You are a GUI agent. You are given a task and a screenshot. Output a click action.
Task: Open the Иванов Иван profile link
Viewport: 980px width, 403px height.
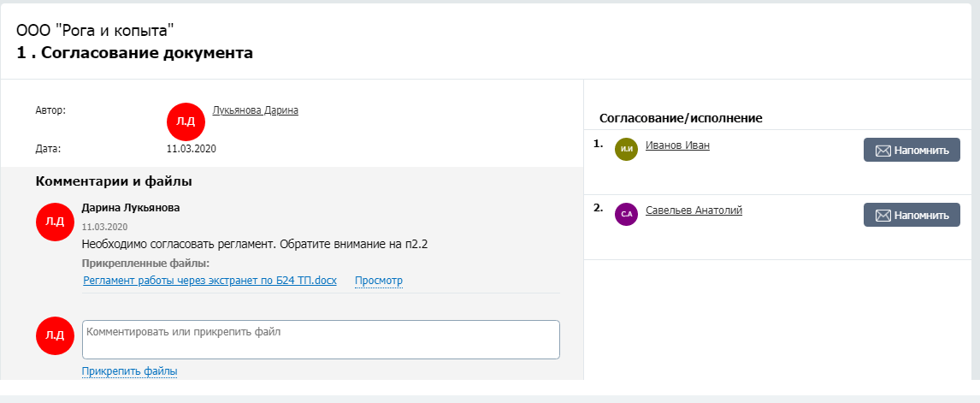(x=677, y=145)
